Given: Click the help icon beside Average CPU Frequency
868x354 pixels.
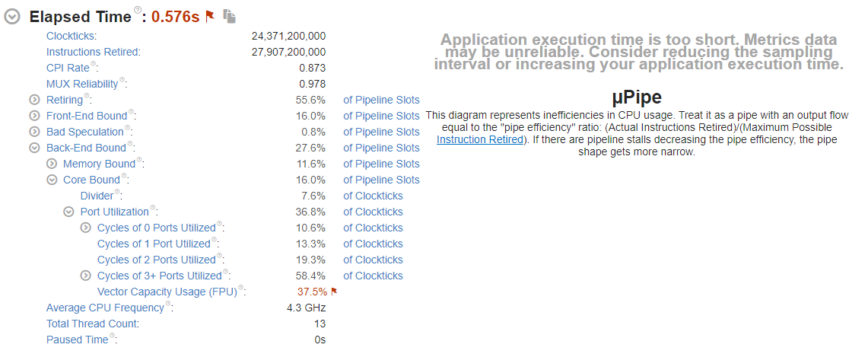Looking at the screenshot, I should click(169, 305).
